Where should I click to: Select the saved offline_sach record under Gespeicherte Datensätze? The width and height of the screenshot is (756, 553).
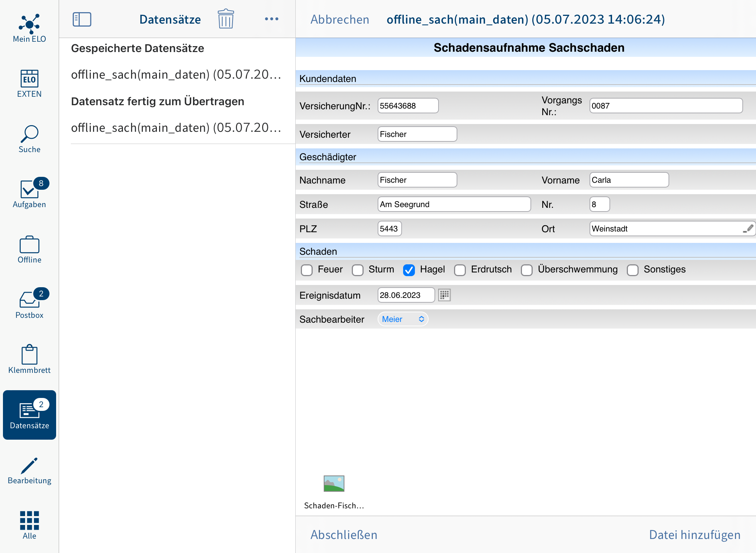(x=176, y=75)
